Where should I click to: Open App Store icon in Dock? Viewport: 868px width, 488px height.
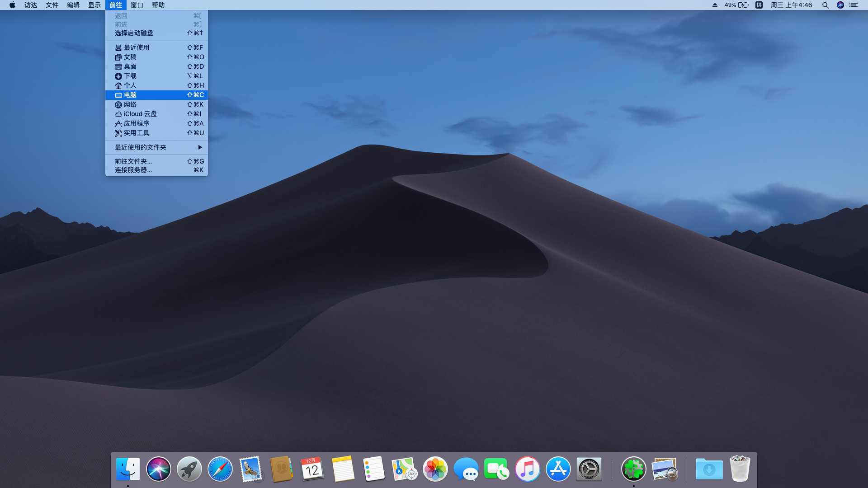(x=558, y=469)
